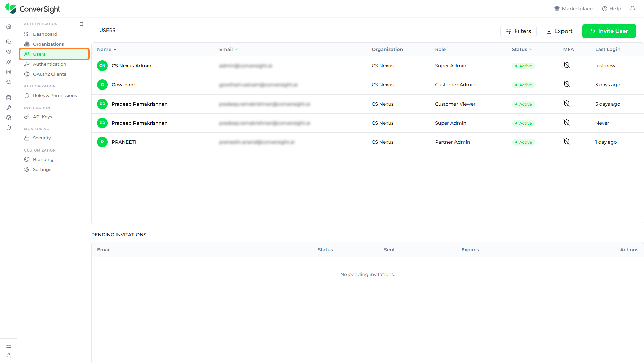Click the MFA disabled shield for CS Nexus Admin
The width and height of the screenshot is (644, 362).
[x=567, y=65]
